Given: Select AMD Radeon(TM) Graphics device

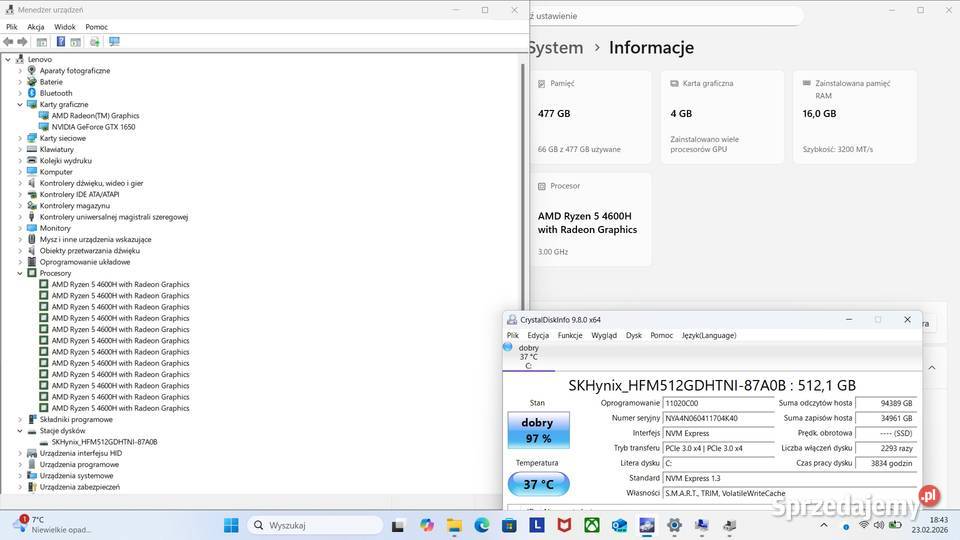Looking at the screenshot, I should click(95, 116).
